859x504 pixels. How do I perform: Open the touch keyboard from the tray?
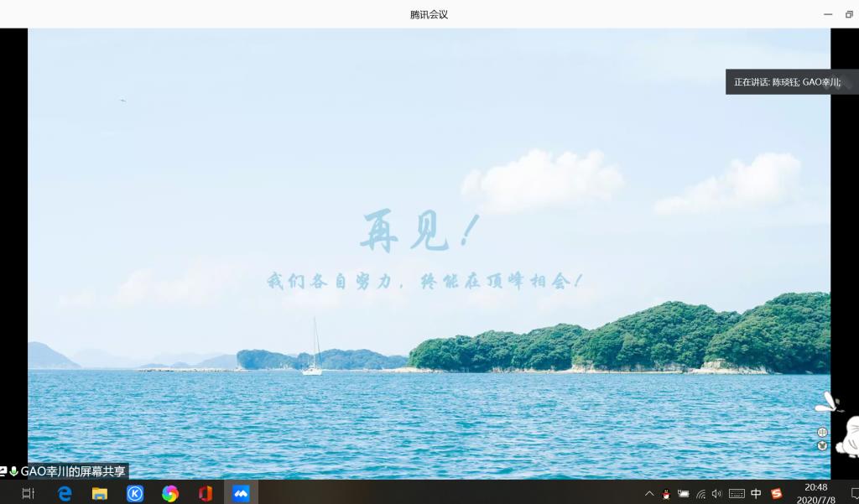[x=737, y=494]
